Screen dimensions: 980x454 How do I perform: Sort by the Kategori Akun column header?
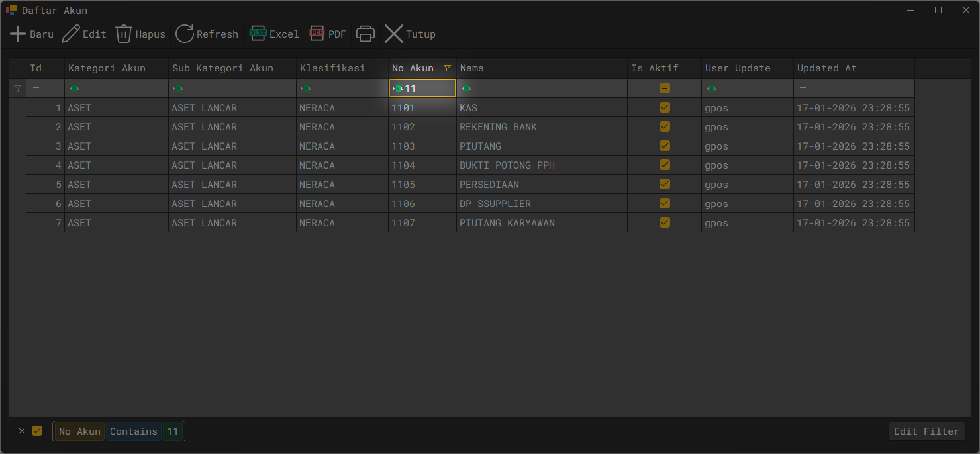[107, 68]
